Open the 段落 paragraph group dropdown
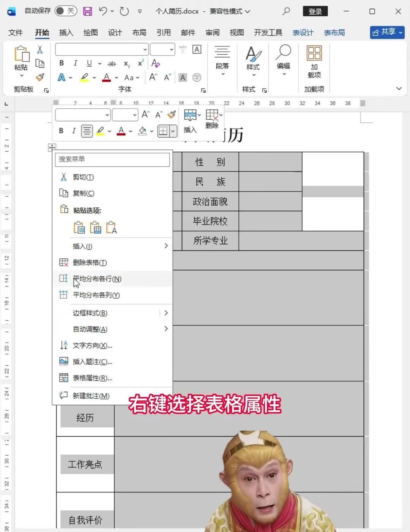410x532 pixels. [x=222, y=61]
